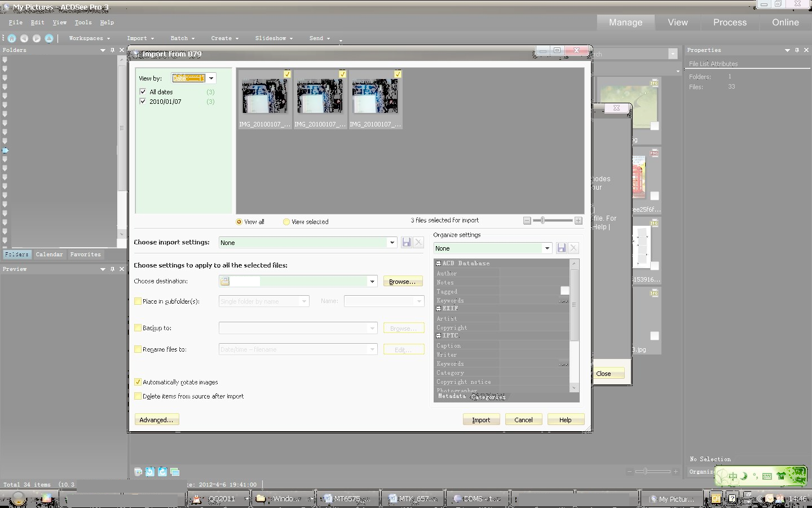Open the Tools menu
Image resolution: width=812 pixels, height=508 pixels.
(x=83, y=23)
